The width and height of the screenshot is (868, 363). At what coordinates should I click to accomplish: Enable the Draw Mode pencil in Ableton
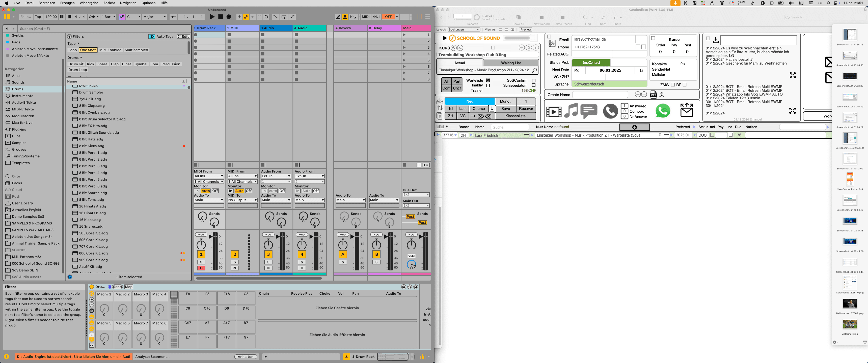point(338,16)
